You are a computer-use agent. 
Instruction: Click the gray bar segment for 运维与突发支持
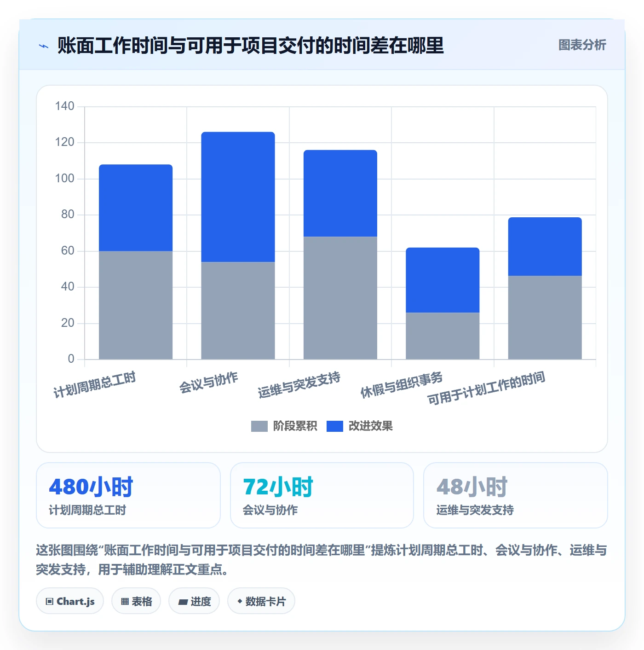point(340,298)
